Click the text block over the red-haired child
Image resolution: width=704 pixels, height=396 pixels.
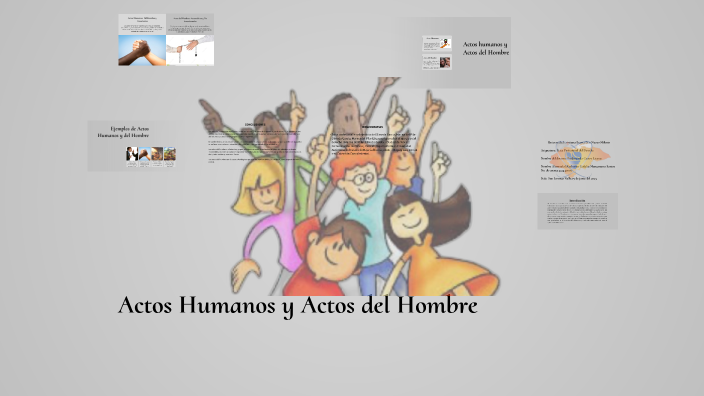[374, 141]
